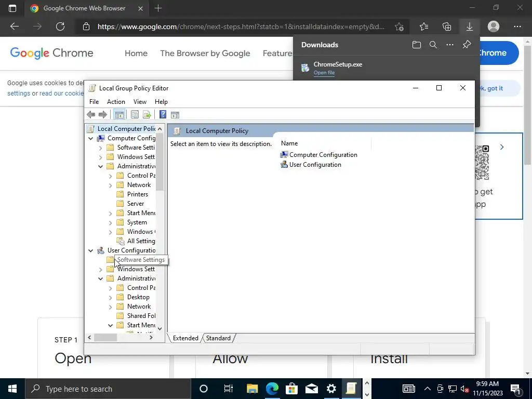
Task: Open the Collections icon in Edge
Action: 447,26
